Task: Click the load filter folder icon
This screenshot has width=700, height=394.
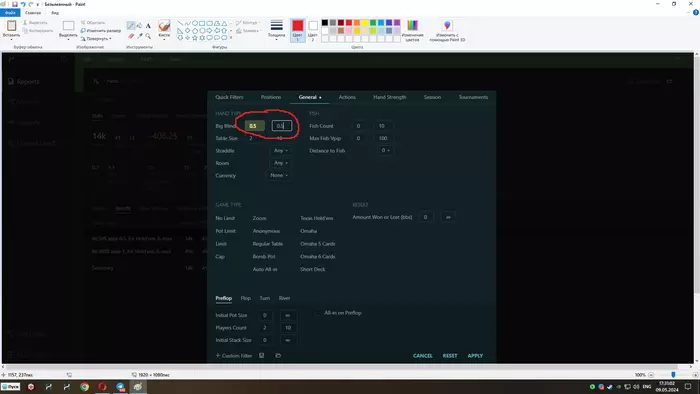Action: tap(278, 356)
